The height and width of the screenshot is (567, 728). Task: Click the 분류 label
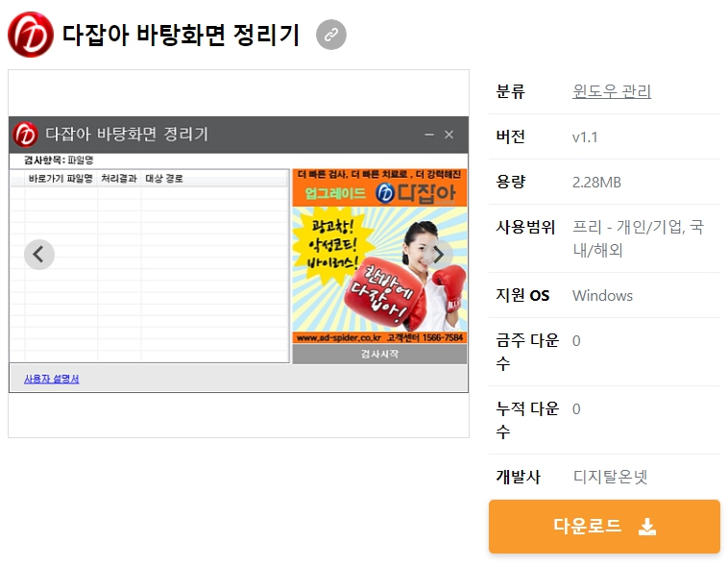pos(510,91)
